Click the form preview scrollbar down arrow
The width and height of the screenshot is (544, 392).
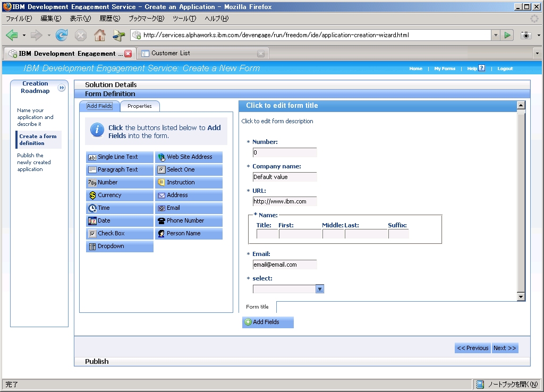click(521, 296)
